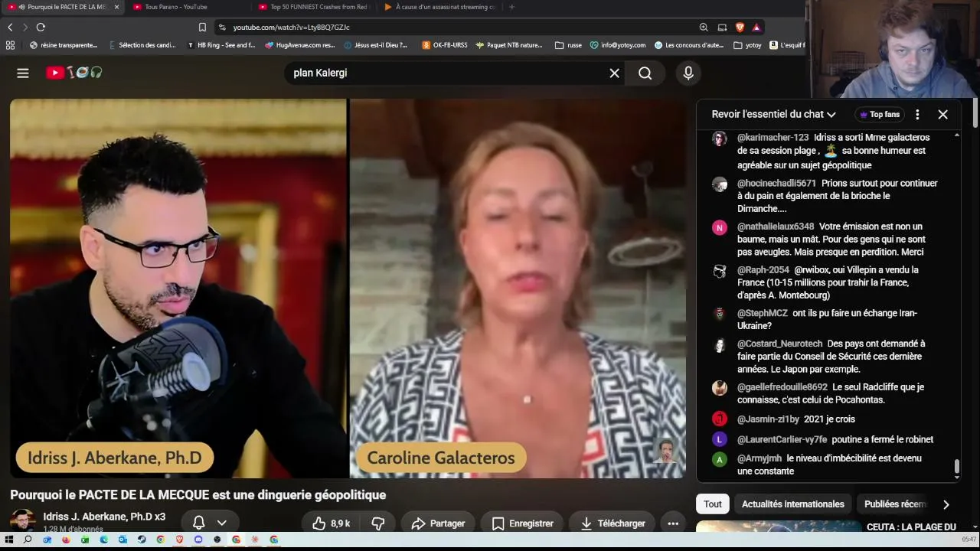Open Windows taskbar search
The height and width of the screenshot is (551, 980).
[28, 540]
